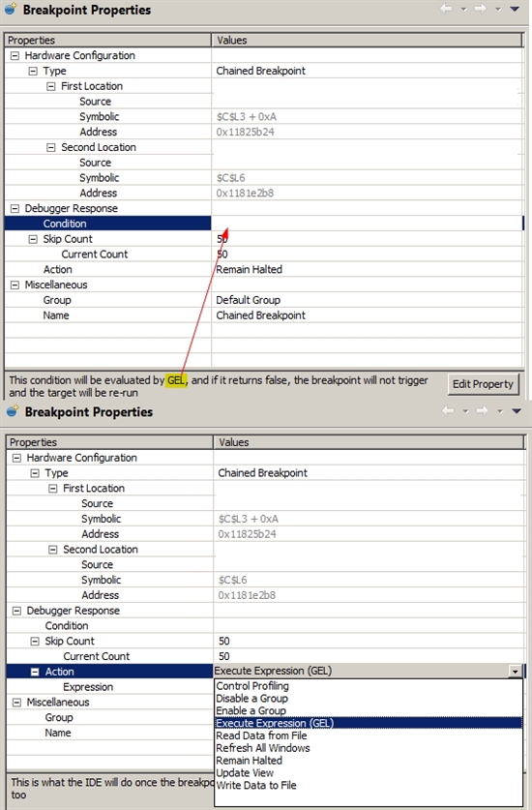Click Current Count value 50 in lower panel
Viewport: 532px width, 810px height.
point(223,656)
